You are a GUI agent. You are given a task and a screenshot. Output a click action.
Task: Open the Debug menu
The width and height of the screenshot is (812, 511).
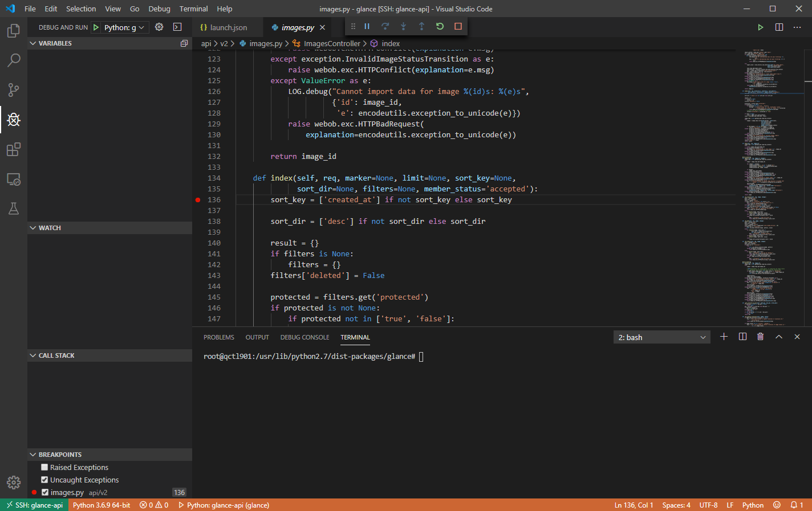pos(159,9)
